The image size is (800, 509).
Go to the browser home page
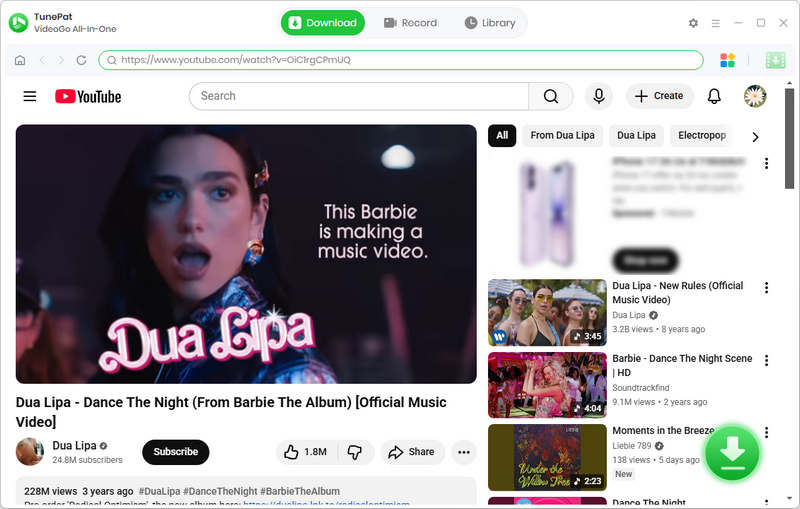[20, 60]
